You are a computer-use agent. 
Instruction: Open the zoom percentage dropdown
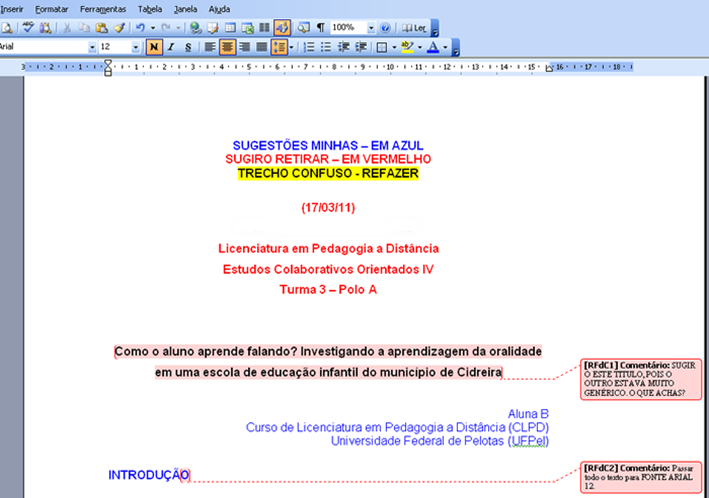[371, 28]
